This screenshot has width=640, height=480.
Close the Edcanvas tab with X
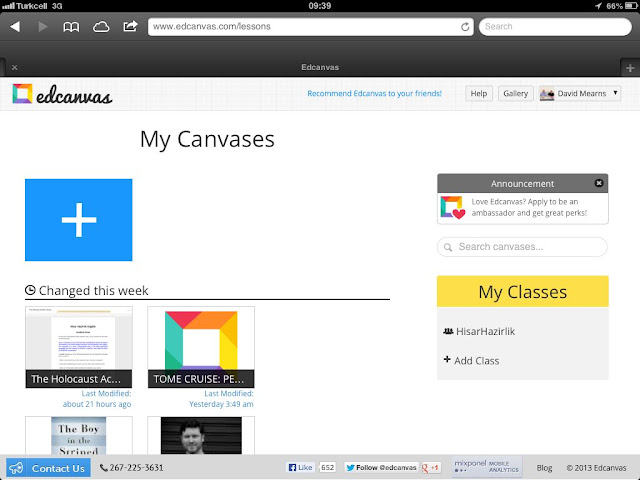[15, 67]
